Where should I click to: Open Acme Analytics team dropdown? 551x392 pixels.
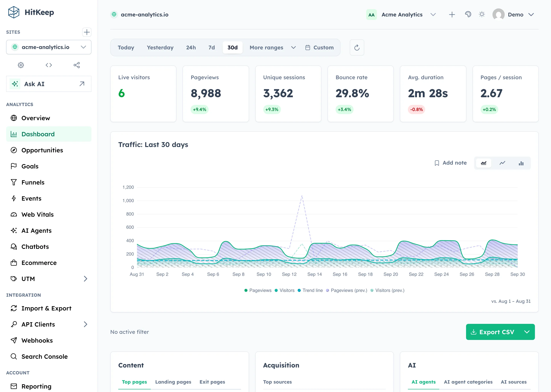pos(401,15)
